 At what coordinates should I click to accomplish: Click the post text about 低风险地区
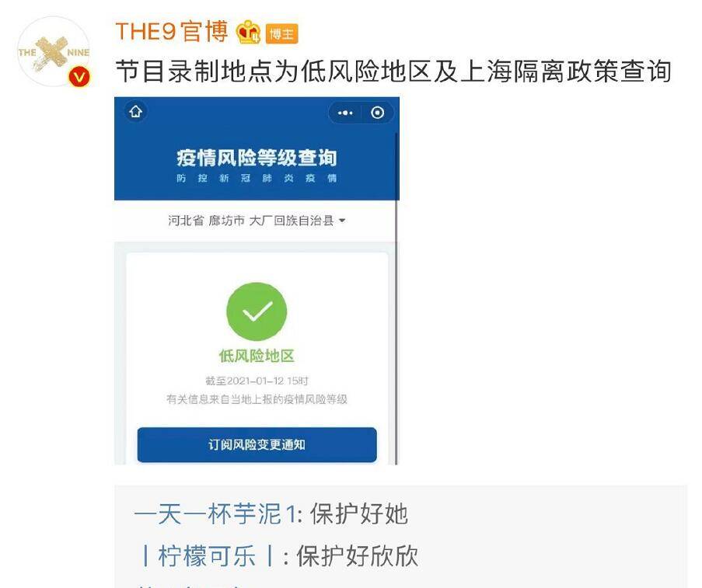[393, 71]
